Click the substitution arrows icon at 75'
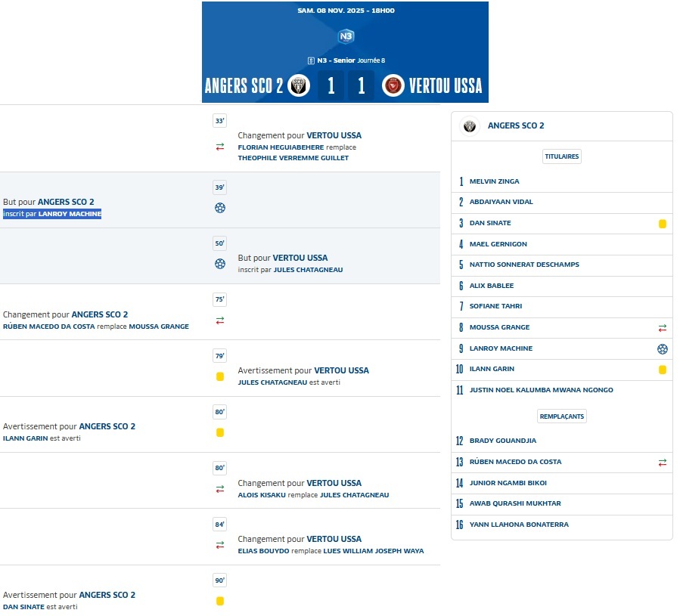 220,320
